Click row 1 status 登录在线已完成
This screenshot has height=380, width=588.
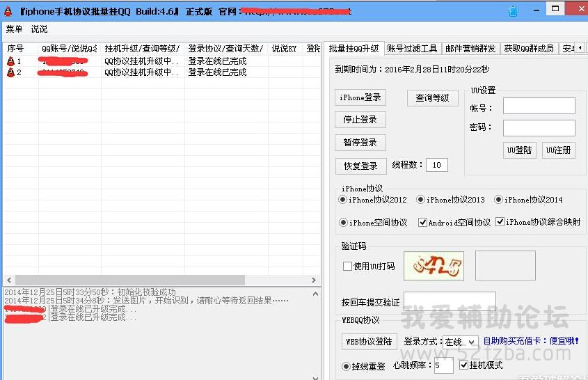[x=218, y=61]
